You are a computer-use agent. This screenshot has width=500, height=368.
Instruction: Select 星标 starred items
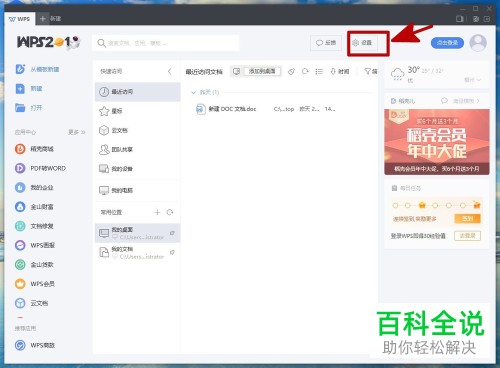[x=137, y=111]
